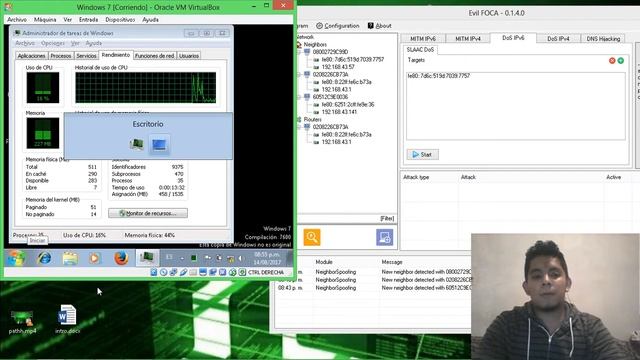Click the Attack type column header
This screenshot has width=640, height=360.
coord(416,177)
